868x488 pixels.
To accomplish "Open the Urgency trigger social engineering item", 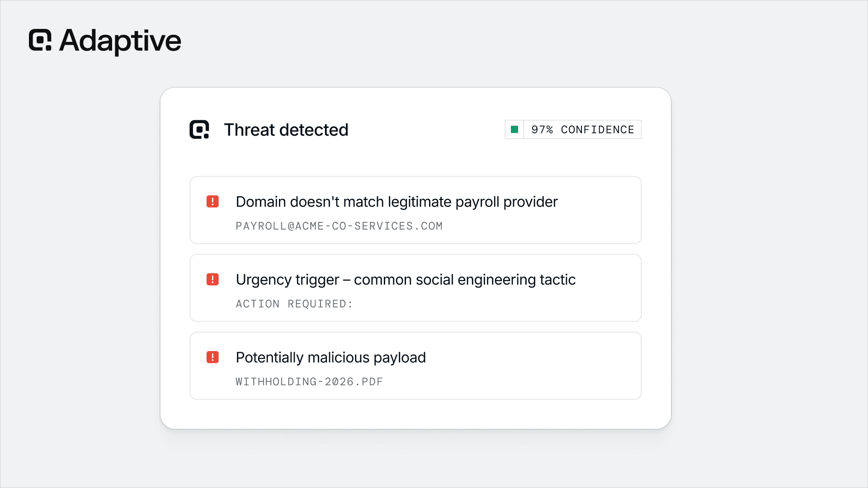I will (415, 288).
